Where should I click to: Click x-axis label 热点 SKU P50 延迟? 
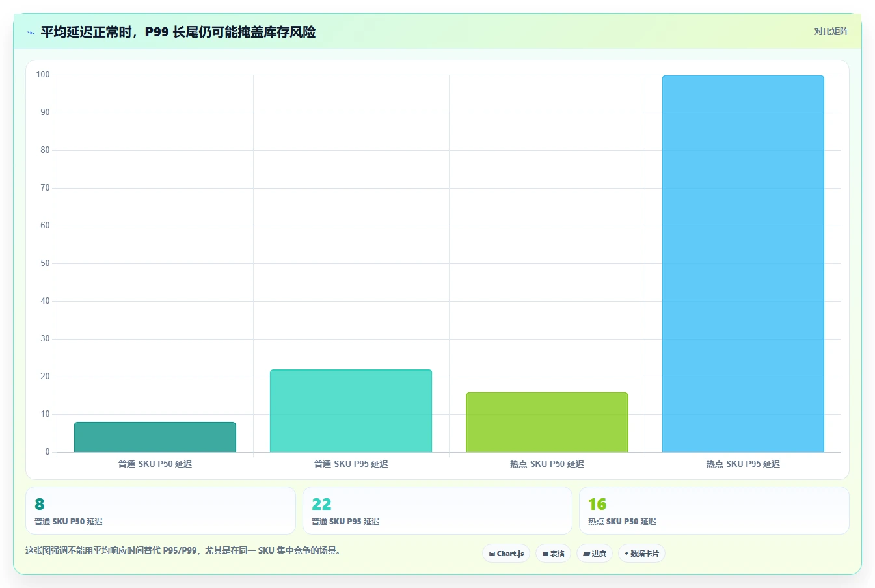coord(547,464)
